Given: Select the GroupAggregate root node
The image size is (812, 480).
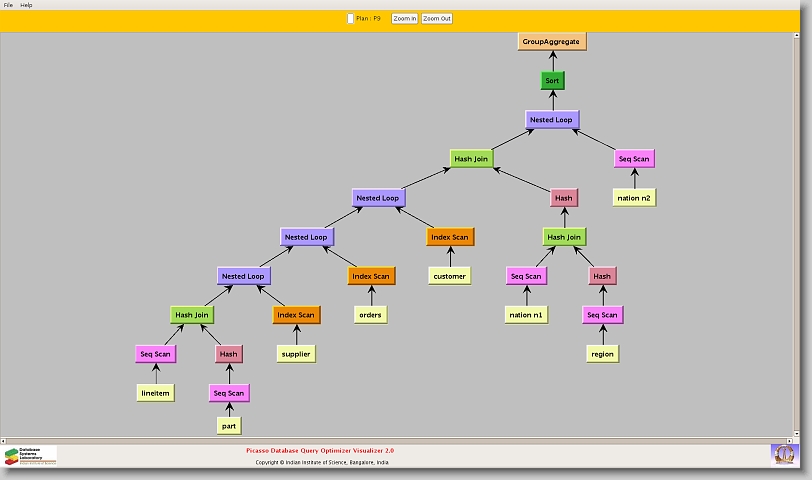Looking at the screenshot, I should pos(552,41).
